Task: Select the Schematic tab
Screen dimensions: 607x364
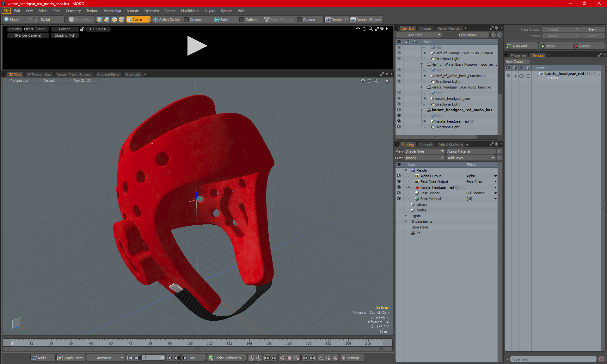Action: tap(133, 74)
